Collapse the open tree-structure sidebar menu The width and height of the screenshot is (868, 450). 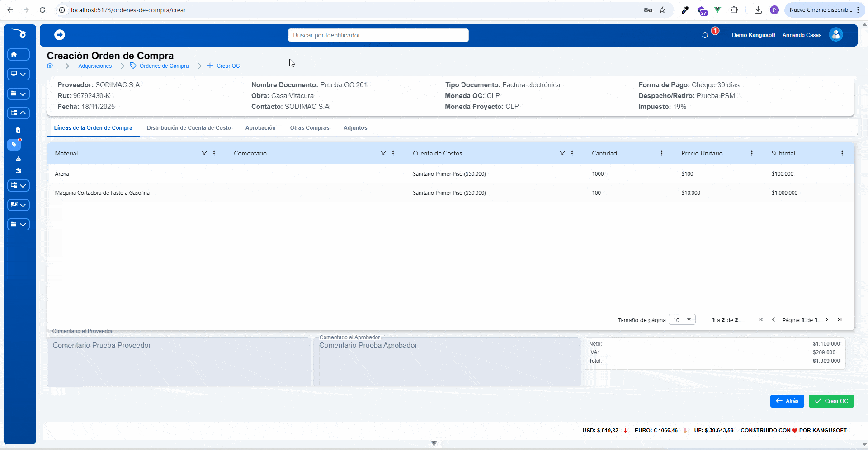click(x=19, y=113)
